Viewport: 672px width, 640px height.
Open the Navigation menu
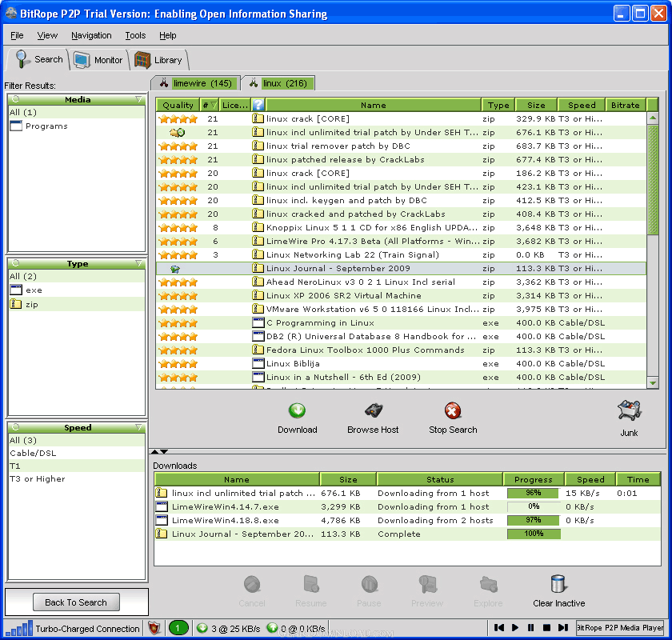click(91, 35)
